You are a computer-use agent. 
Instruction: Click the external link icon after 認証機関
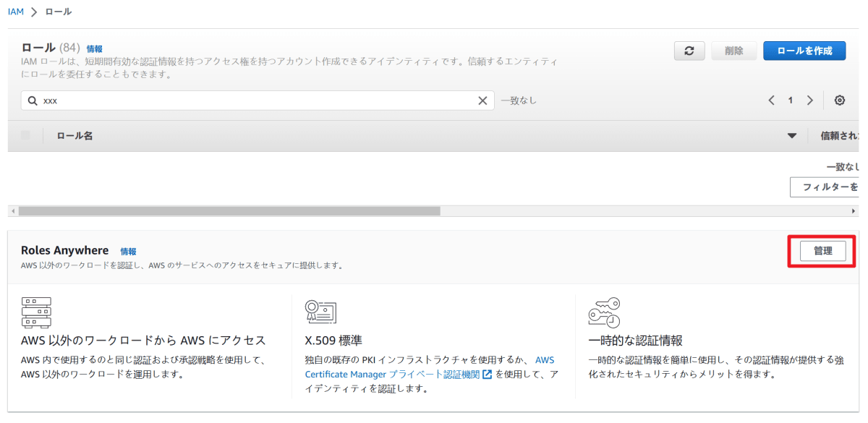pos(487,375)
